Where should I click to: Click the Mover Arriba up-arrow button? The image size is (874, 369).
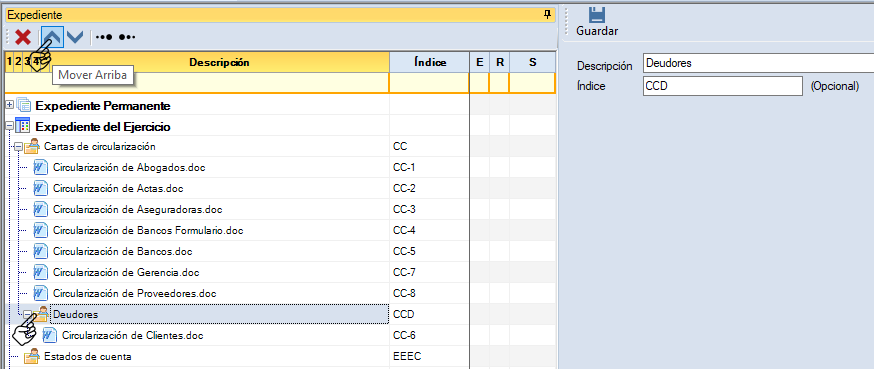pos(52,37)
